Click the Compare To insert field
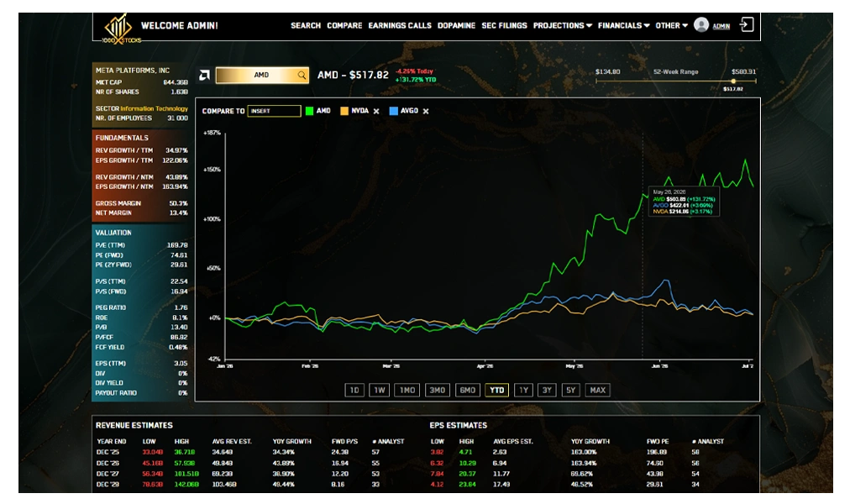 pos(274,111)
